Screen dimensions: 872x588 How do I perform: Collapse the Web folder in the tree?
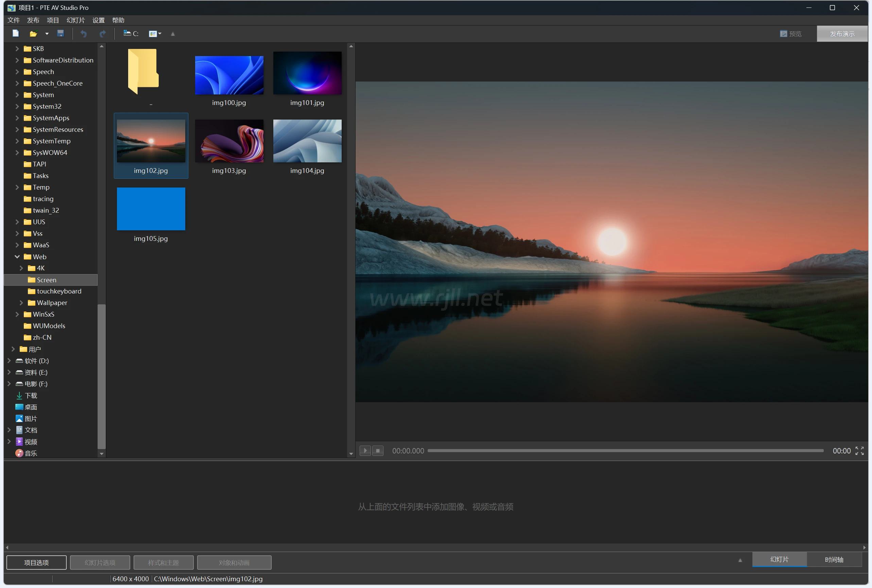(x=17, y=256)
